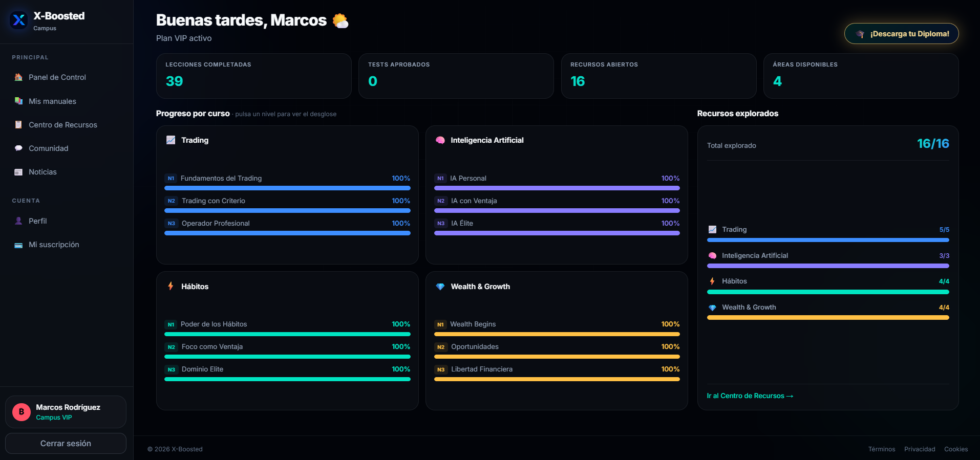Follow Ir al Centro de Recursos link
Screen dimensions: 980x460
[x=750, y=396]
